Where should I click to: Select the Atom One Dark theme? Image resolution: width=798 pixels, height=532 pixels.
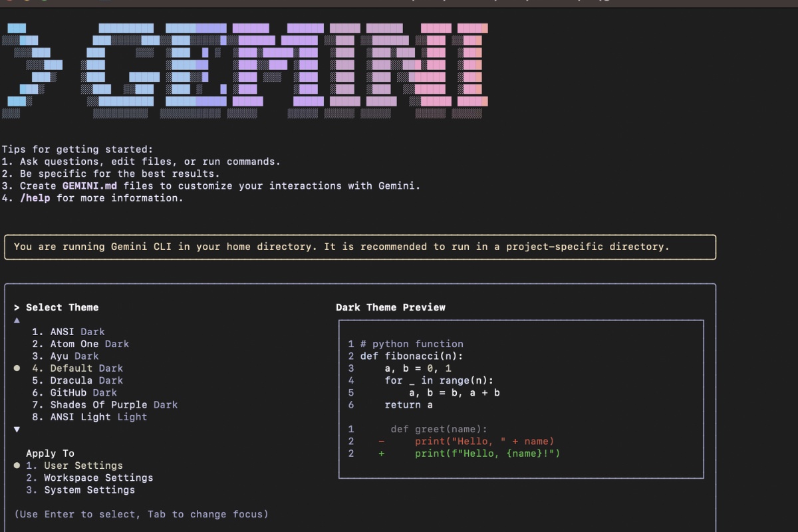point(80,344)
